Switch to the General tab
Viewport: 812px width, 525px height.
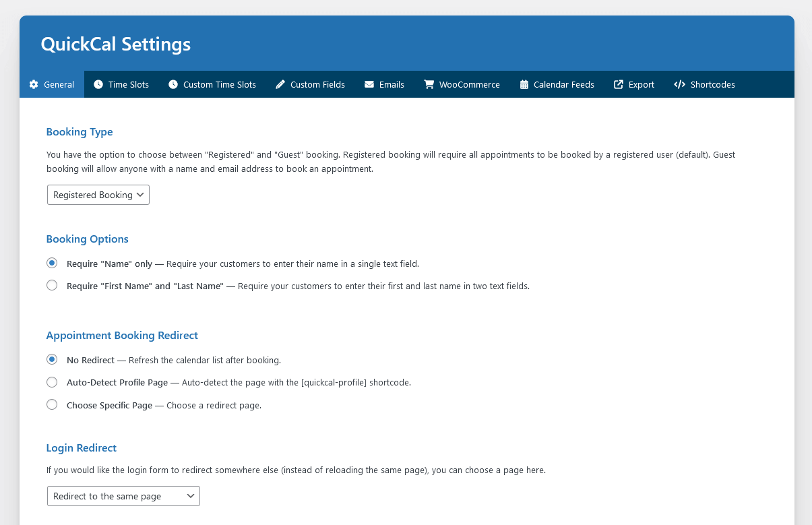[52, 84]
